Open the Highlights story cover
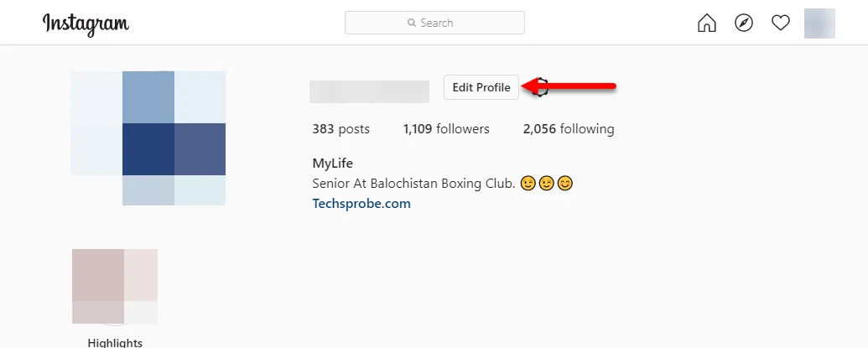Viewport: 868px width, 348px height. 115,286
